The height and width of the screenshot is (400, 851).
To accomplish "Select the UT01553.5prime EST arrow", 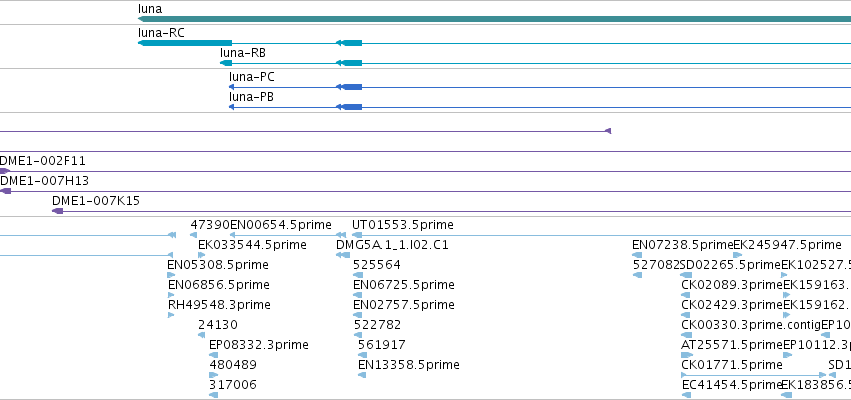I will pyautogui.click(x=357, y=235).
